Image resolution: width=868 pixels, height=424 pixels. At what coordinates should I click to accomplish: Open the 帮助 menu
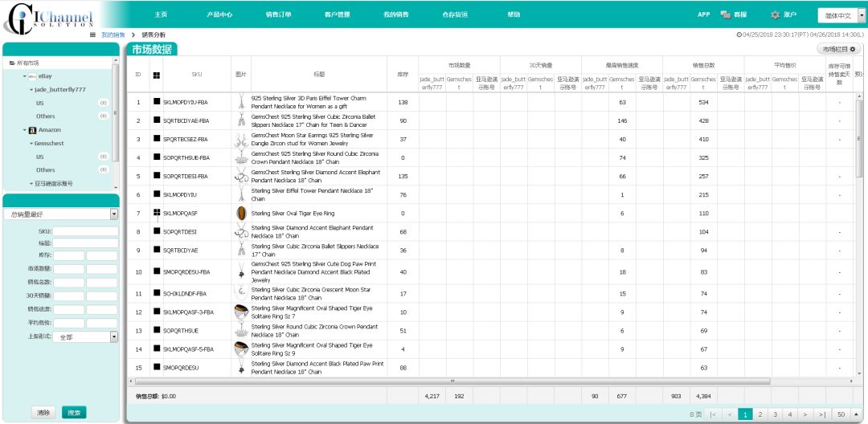click(x=514, y=15)
